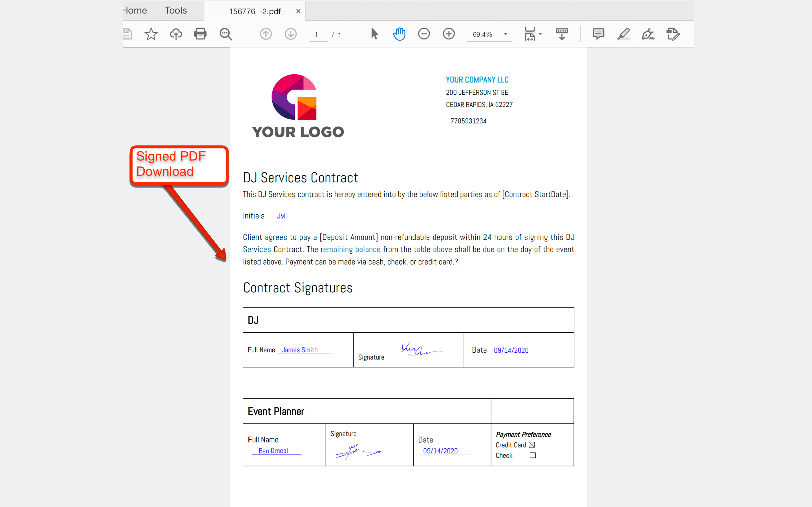Close the 156776_-2.pdf tab

pyautogui.click(x=298, y=11)
